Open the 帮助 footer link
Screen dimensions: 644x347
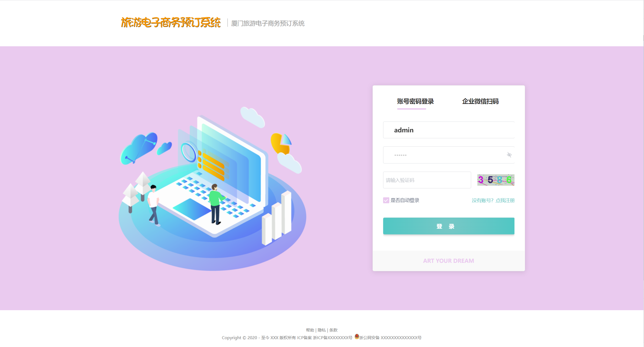click(x=310, y=330)
